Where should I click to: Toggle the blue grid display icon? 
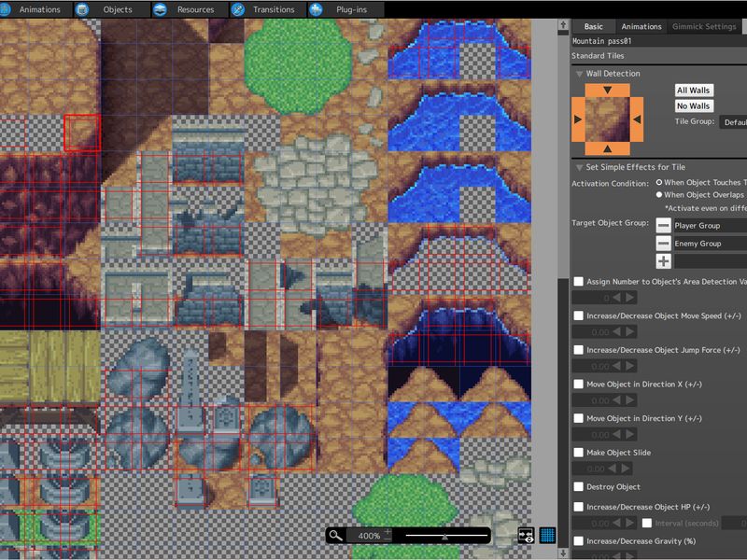click(x=547, y=535)
